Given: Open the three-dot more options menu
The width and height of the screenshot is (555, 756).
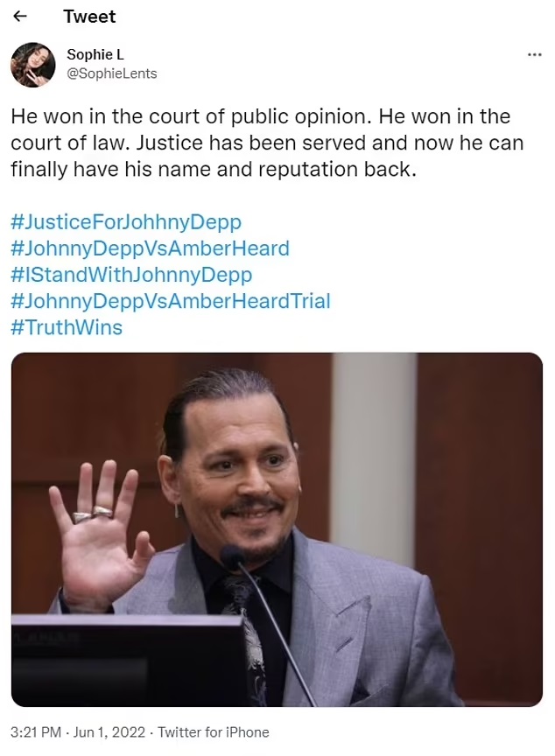Looking at the screenshot, I should (534, 54).
